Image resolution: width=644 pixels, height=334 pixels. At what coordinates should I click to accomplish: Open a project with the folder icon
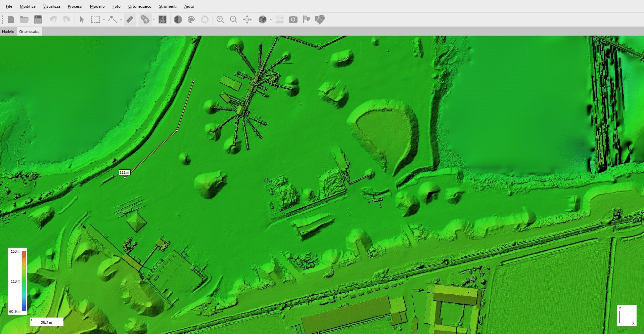pos(24,19)
